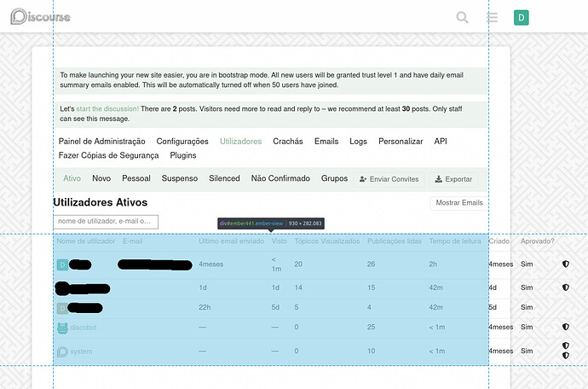Click the Enviar Convites button
This screenshot has width=588, height=389.
[x=389, y=179]
